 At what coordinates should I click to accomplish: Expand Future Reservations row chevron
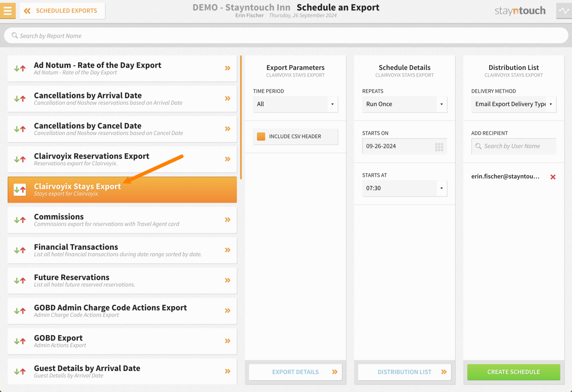pos(228,280)
